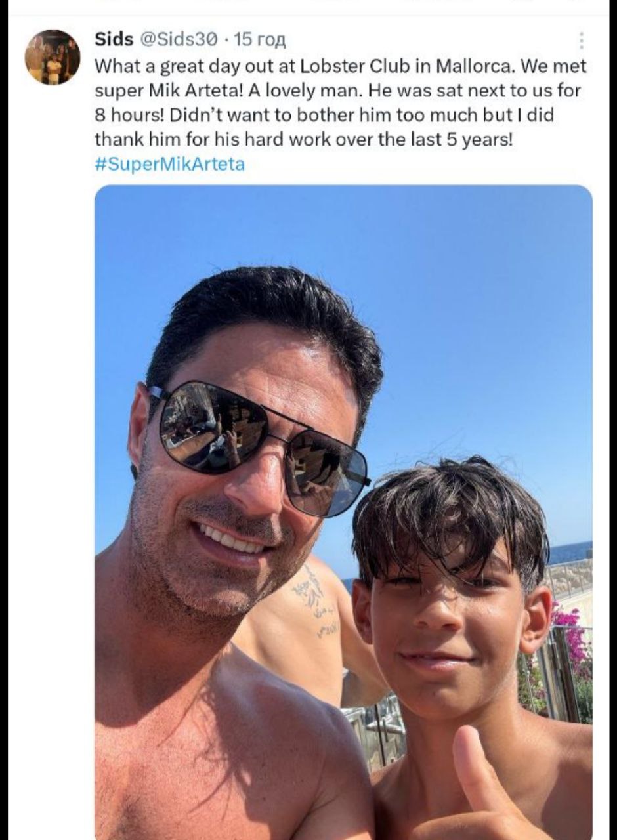Click the Sids profile avatar
The width and height of the screenshot is (617, 840).
point(53,56)
